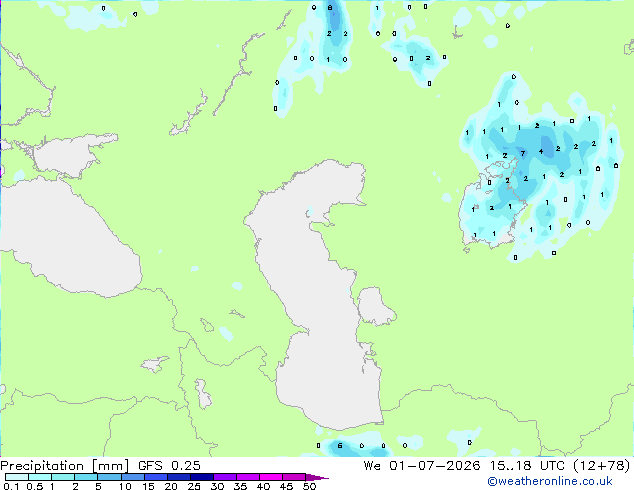
Task: Select the 40 mm magenta legend swatch
Action: (x=271, y=477)
